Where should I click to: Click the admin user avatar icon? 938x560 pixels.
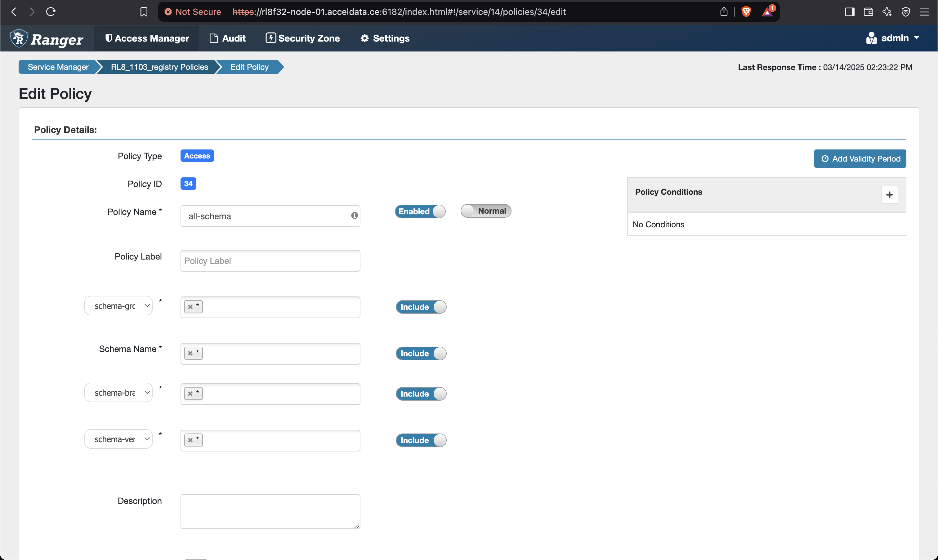pyautogui.click(x=871, y=38)
